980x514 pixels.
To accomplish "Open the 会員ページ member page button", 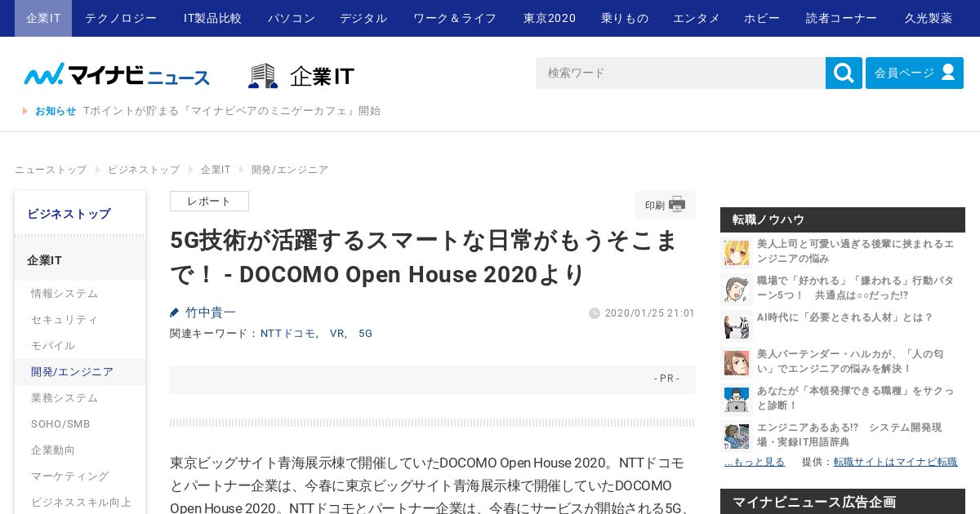I will [915, 73].
